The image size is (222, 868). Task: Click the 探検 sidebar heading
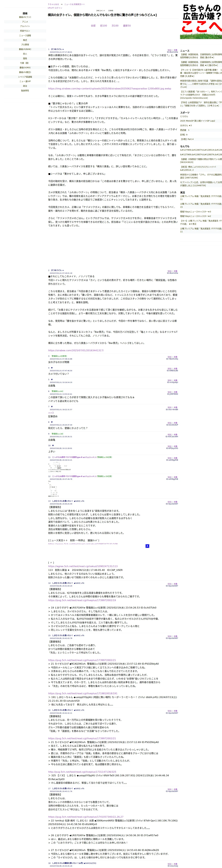25,13
